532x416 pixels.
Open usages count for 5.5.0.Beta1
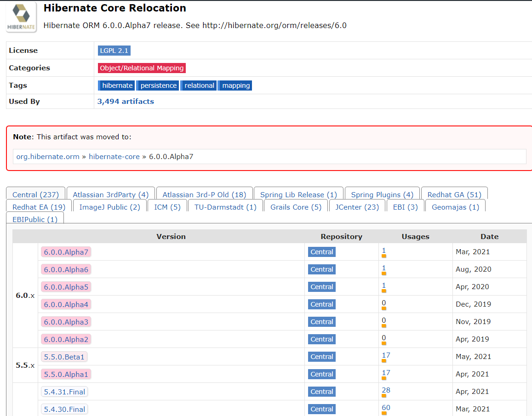386,355
